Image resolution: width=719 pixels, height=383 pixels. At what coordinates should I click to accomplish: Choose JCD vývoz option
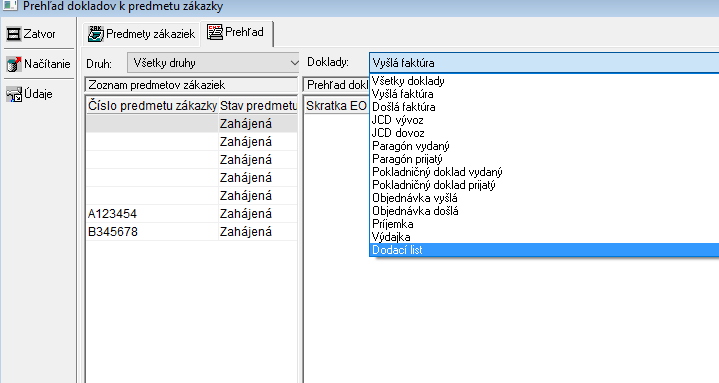pyautogui.click(x=544, y=120)
